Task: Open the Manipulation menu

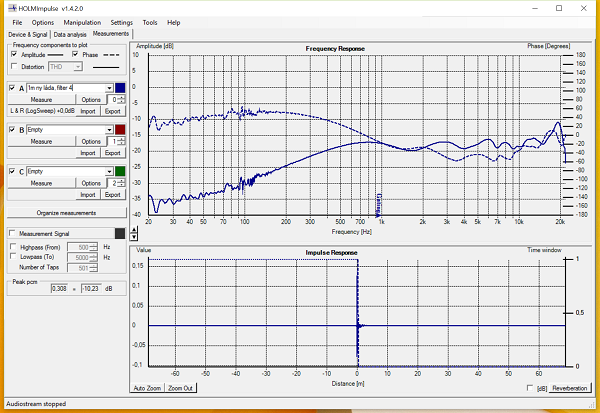Action: 82,23
